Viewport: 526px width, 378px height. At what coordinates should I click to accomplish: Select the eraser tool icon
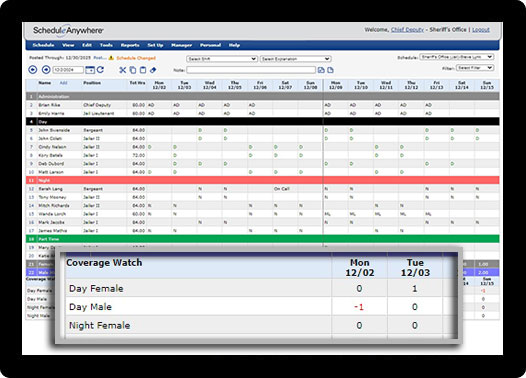(x=153, y=70)
